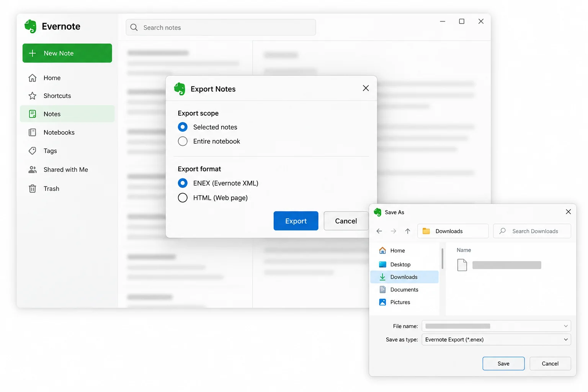Screen dimensions: 588x392
Task: Click the Shared with Me people icon
Action: 33,170
